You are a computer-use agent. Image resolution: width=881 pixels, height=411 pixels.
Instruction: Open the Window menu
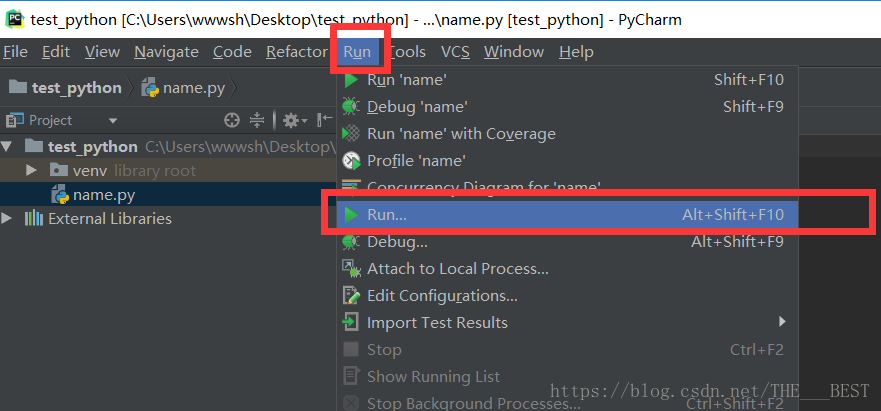click(514, 52)
